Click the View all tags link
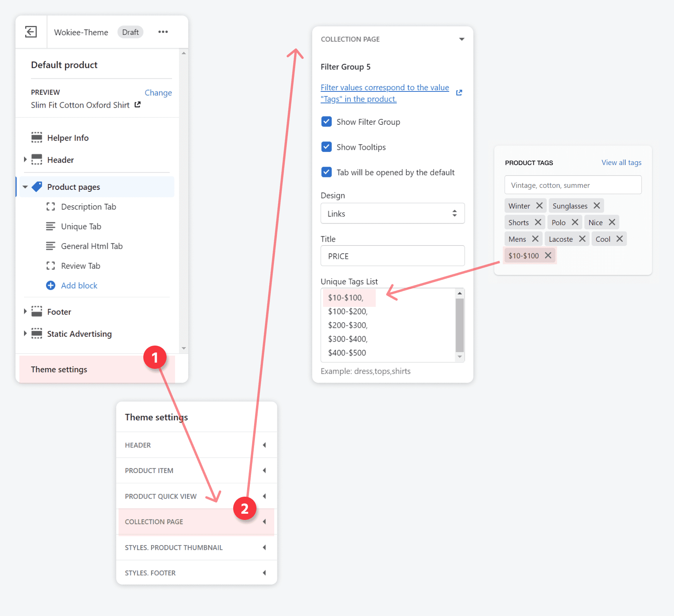This screenshot has width=674, height=616. click(x=621, y=163)
